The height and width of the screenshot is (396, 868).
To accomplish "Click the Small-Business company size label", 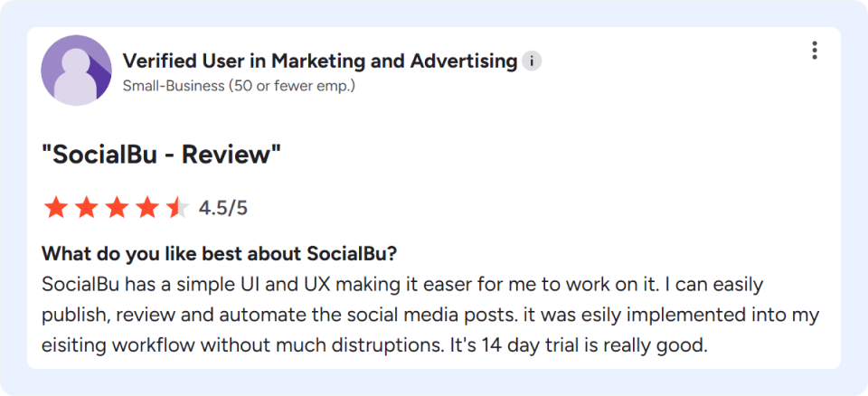I will click(x=239, y=87).
